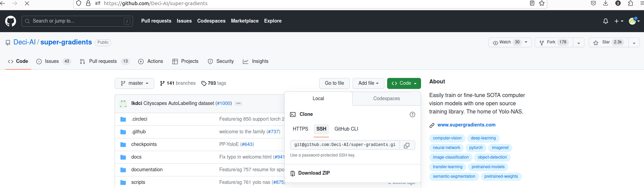Open the Security tab
This screenshot has height=188, width=644.
point(221,62)
